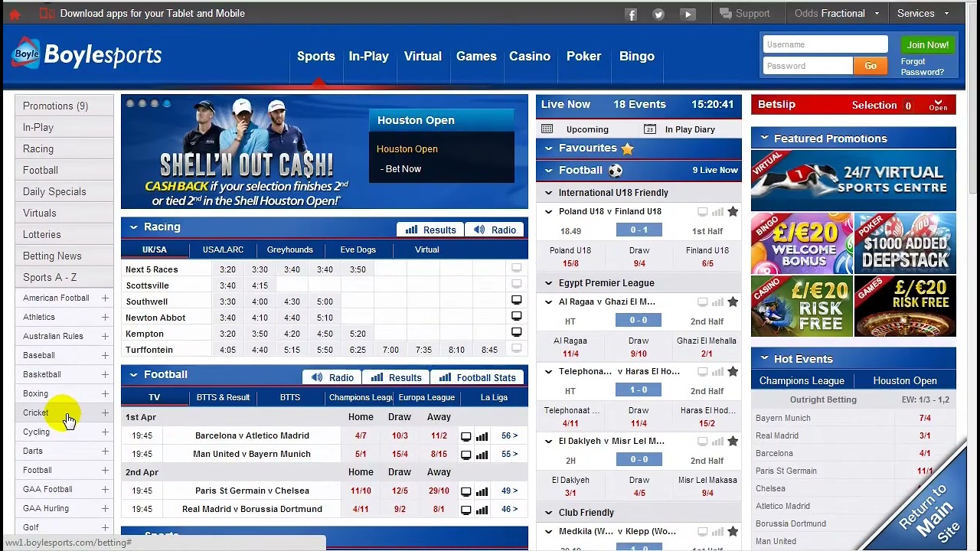Open TV icon for Real Madrid v Borussia Dortmund

pos(465,510)
